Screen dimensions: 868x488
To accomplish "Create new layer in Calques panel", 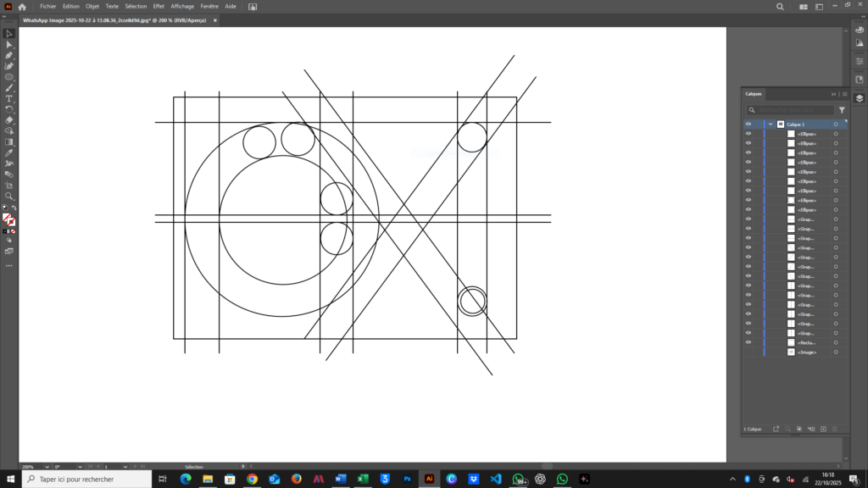I will [x=823, y=429].
